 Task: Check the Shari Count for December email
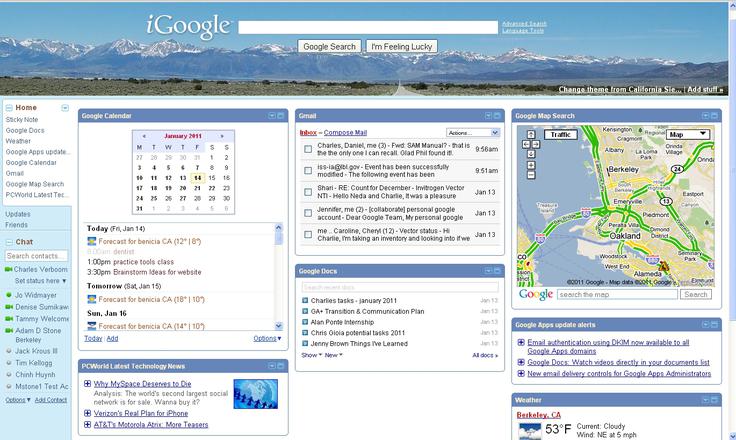pos(308,192)
